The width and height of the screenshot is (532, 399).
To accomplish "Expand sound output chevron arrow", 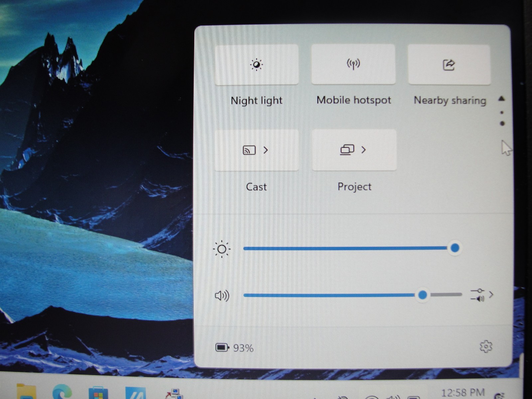I will [x=491, y=295].
